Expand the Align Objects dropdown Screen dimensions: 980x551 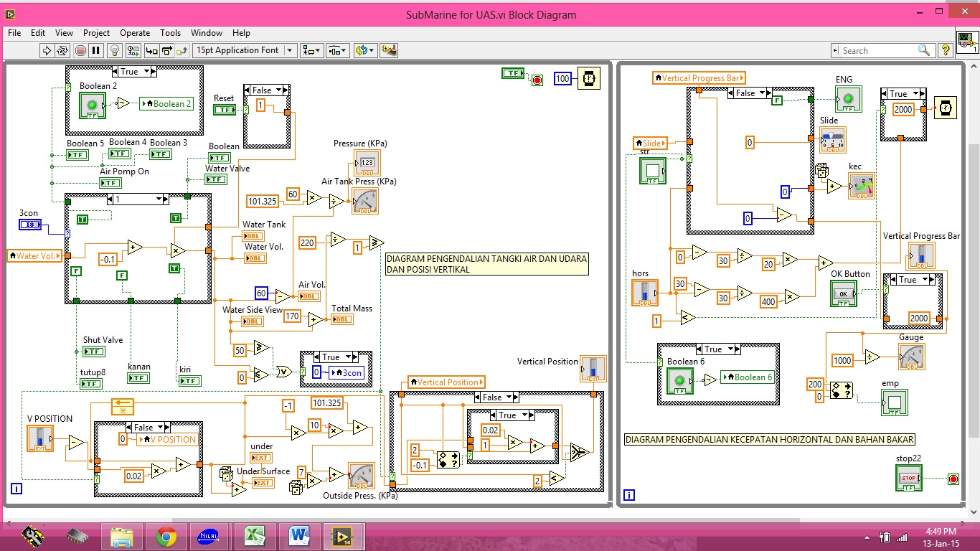[x=312, y=50]
